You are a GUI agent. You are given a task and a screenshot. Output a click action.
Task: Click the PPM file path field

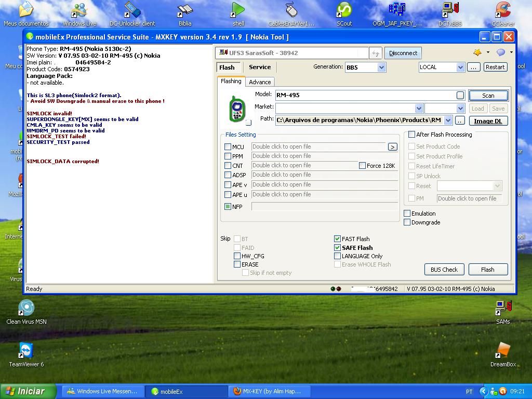[324, 156]
